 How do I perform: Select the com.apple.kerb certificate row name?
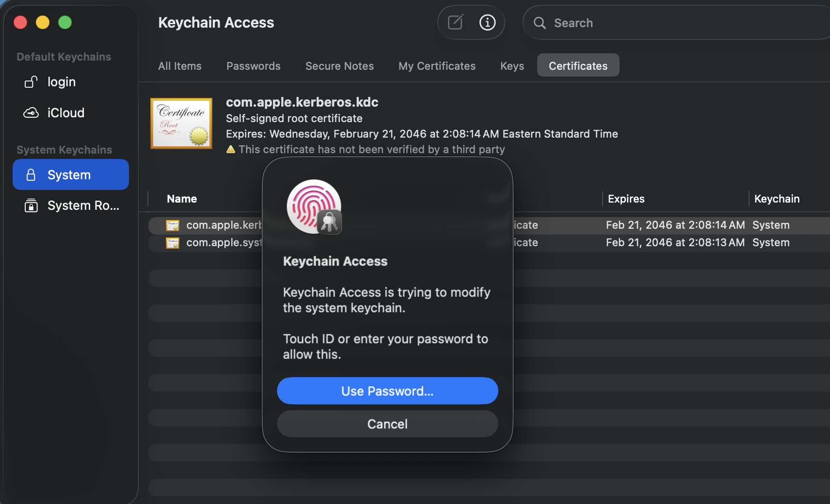coord(224,225)
